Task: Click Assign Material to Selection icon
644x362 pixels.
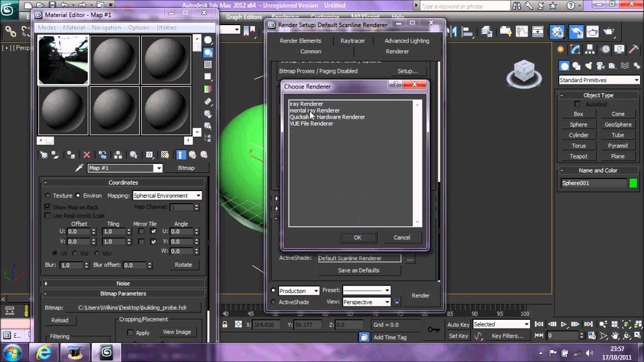Action: coord(71,155)
